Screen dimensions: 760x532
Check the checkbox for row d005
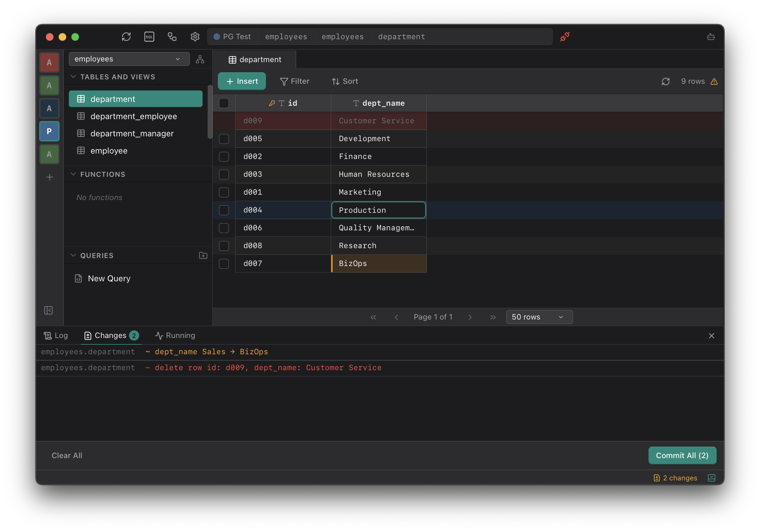224,139
